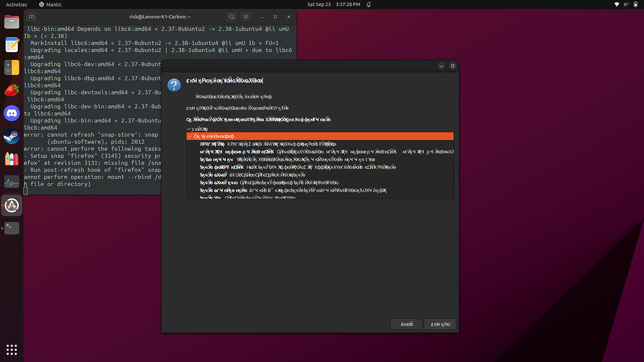
Task: Close the terminal window
Action: pyautogui.click(x=288, y=17)
